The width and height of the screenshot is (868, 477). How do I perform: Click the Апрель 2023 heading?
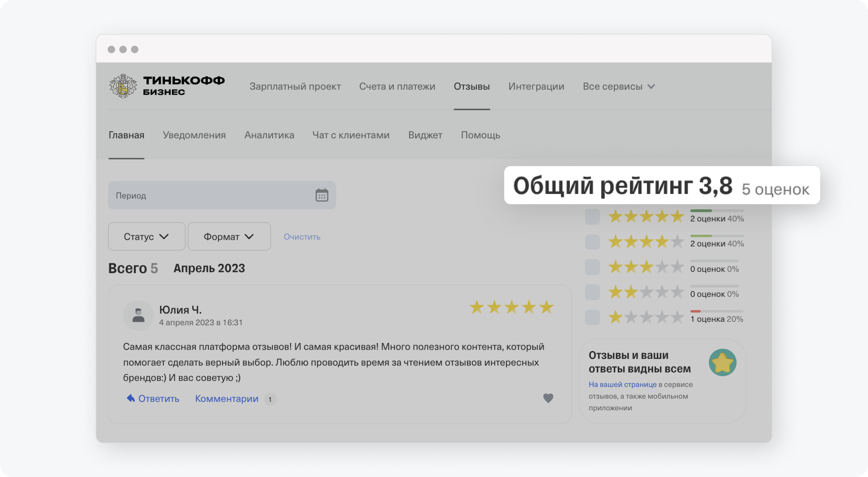pos(209,268)
